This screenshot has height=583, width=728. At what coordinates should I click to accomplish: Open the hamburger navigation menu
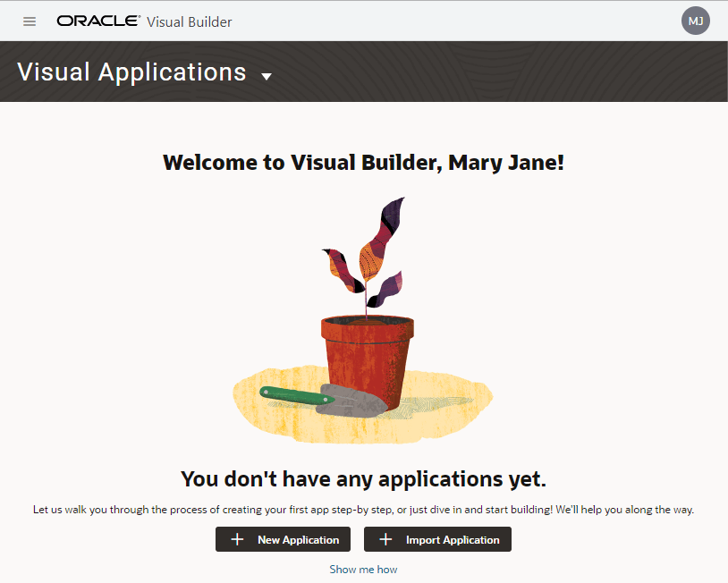(x=30, y=21)
